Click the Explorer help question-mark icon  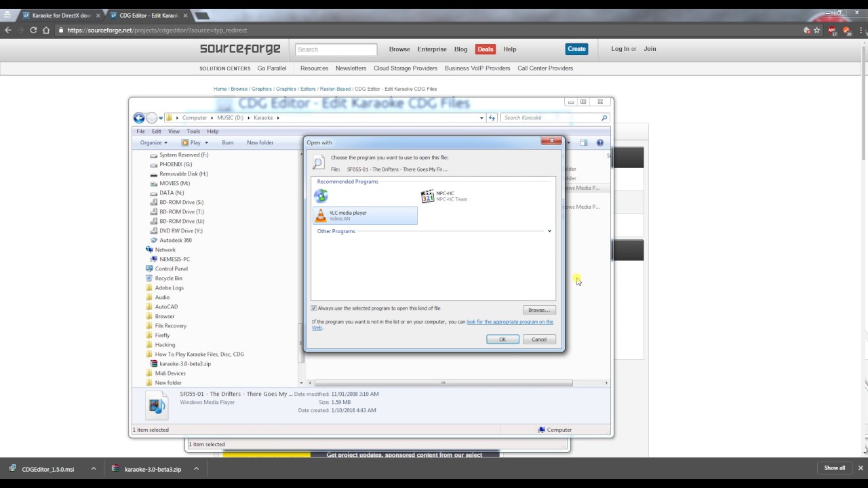(599, 143)
